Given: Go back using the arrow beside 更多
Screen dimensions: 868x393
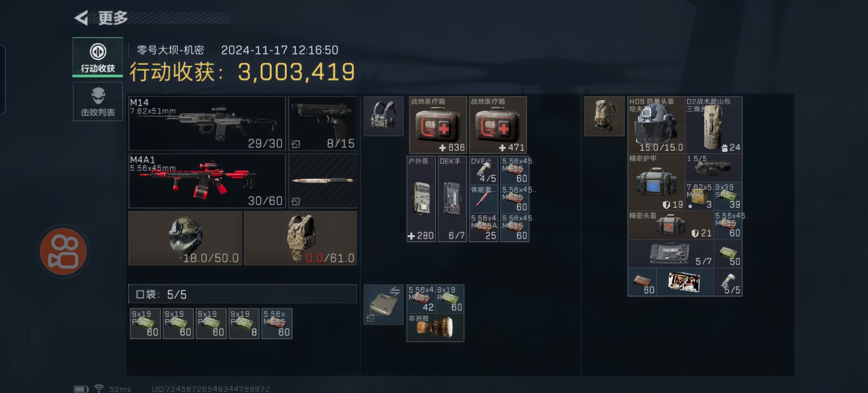Looking at the screenshot, I should (x=81, y=18).
